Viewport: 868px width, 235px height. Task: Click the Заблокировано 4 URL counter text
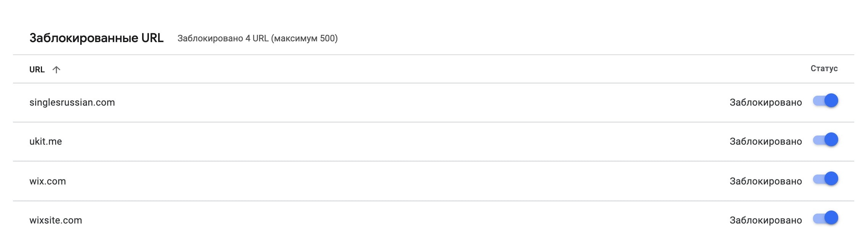coord(257,39)
